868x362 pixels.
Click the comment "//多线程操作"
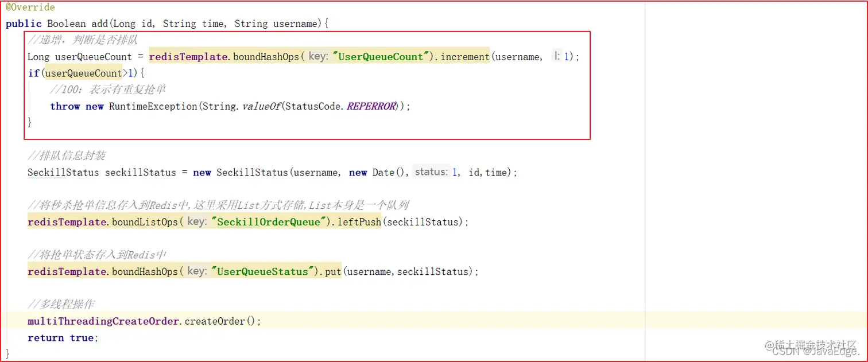pos(61,304)
